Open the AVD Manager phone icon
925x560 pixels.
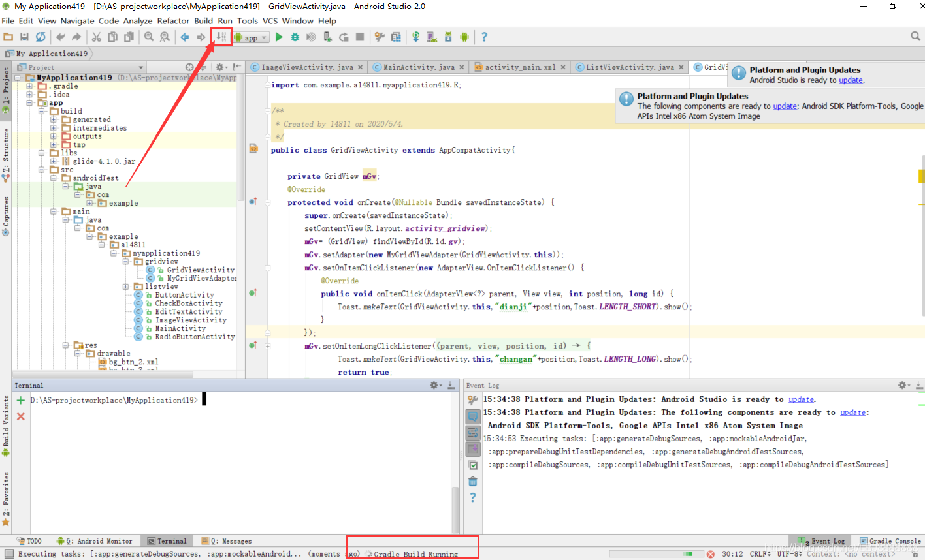432,37
